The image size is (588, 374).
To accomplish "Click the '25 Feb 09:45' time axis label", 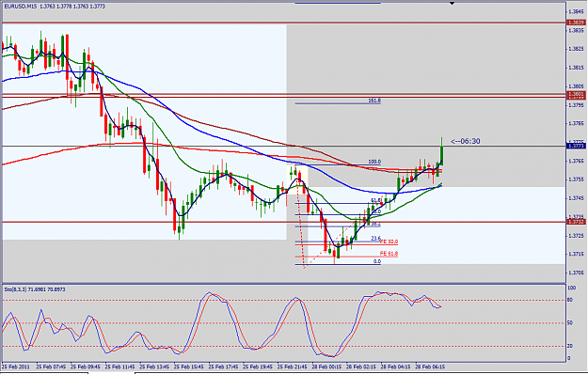I will pyautogui.click(x=86, y=366).
